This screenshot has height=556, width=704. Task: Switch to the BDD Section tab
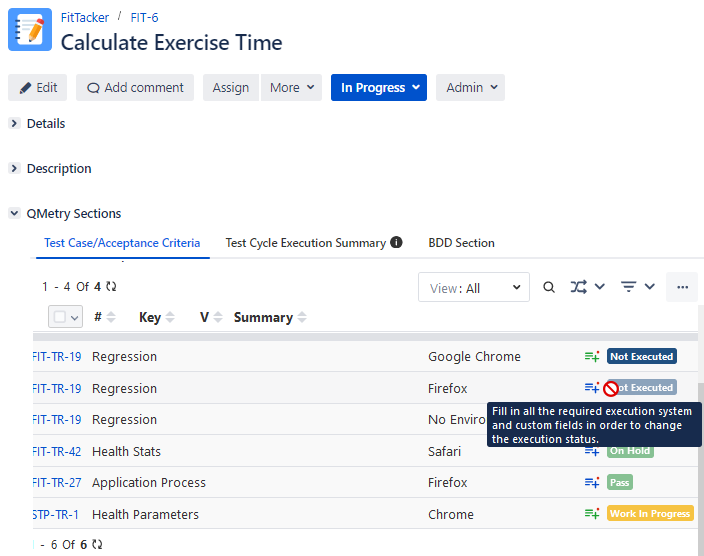click(x=461, y=243)
